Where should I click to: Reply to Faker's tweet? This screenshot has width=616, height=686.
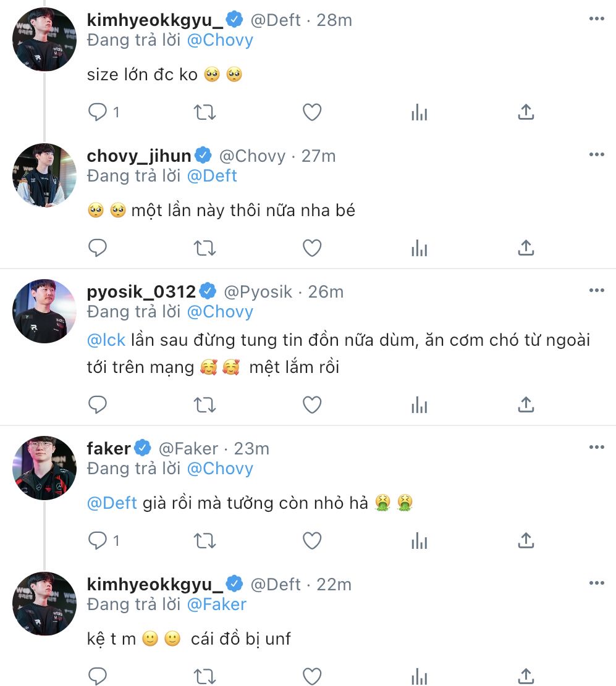pos(98,541)
